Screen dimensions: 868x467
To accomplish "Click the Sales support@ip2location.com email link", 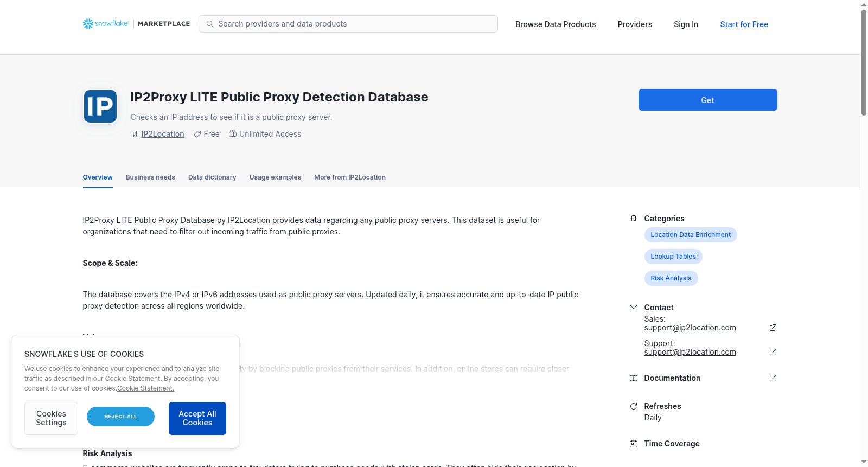I will 690,328.
